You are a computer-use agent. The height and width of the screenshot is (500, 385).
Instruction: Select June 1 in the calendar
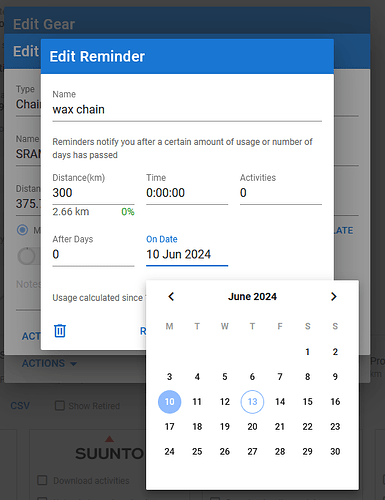coord(307,352)
